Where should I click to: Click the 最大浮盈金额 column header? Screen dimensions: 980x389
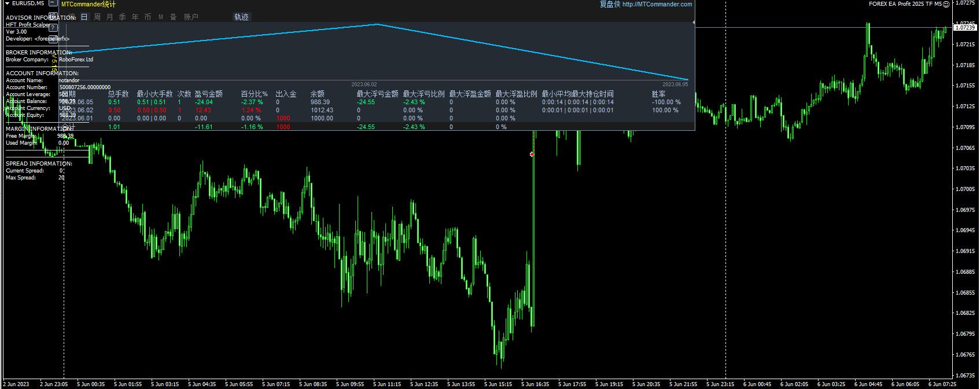pos(470,94)
